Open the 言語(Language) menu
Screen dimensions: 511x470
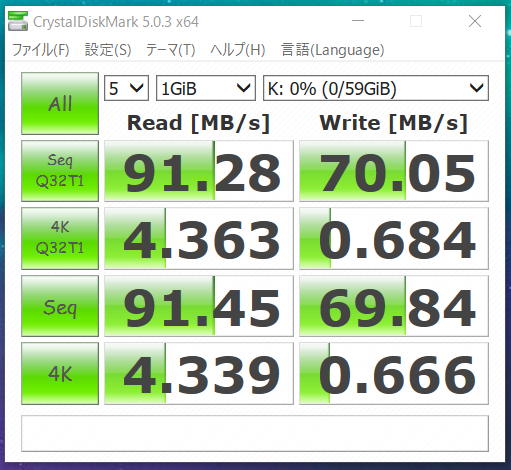click(333, 50)
